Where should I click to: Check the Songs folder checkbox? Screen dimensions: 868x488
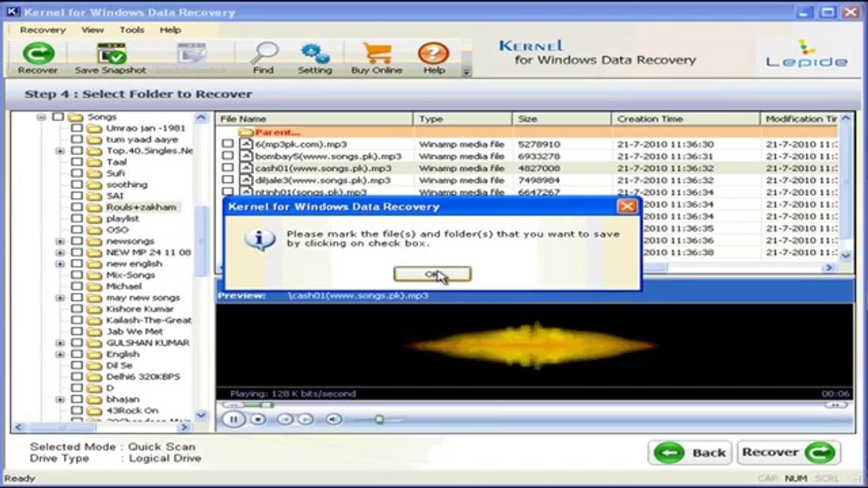(58, 117)
